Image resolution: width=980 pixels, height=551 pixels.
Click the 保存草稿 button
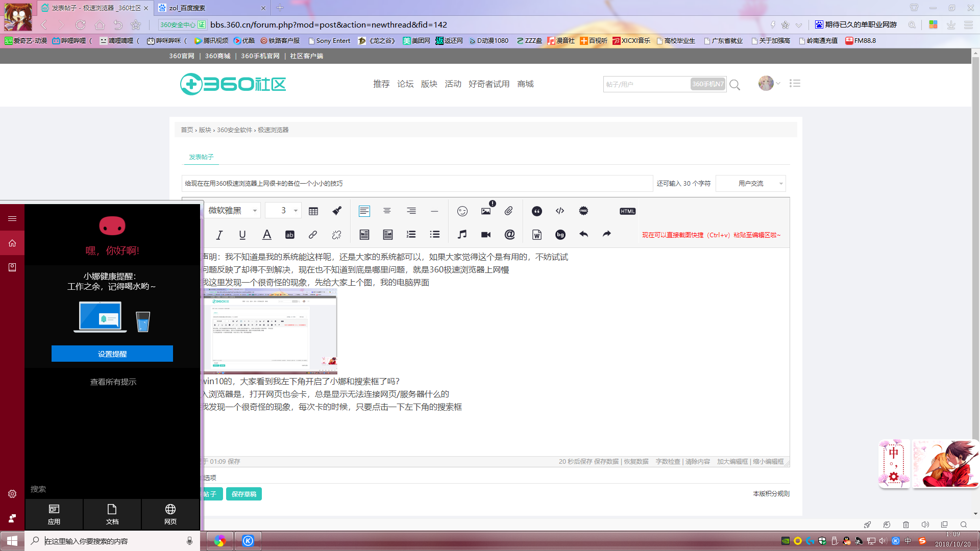coord(244,494)
